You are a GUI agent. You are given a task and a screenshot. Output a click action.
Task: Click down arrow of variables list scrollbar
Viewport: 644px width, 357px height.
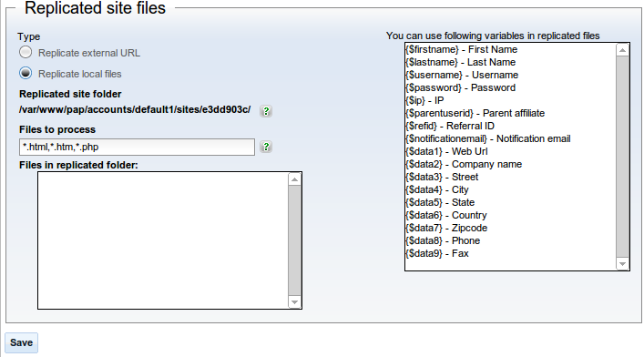click(623, 264)
